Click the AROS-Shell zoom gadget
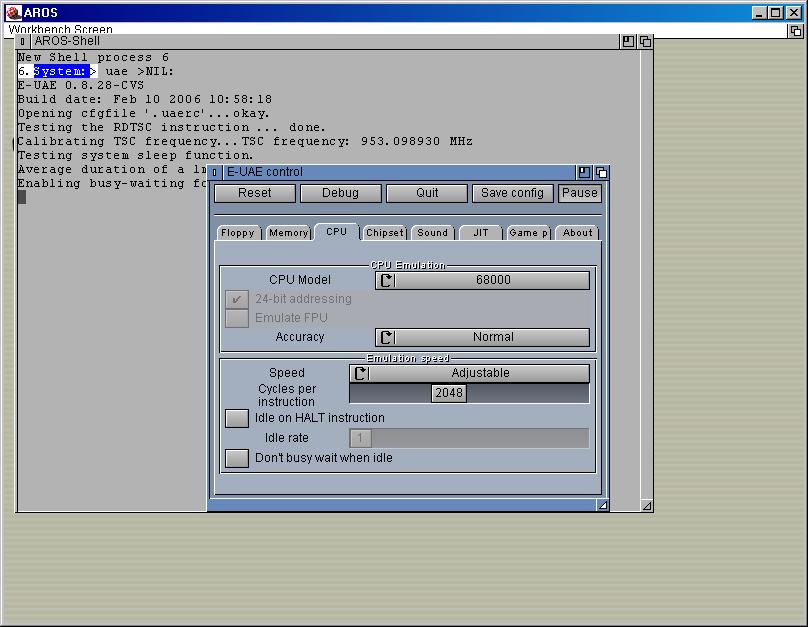Viewport: 808px width, 627px height. [x=628, y=41]
